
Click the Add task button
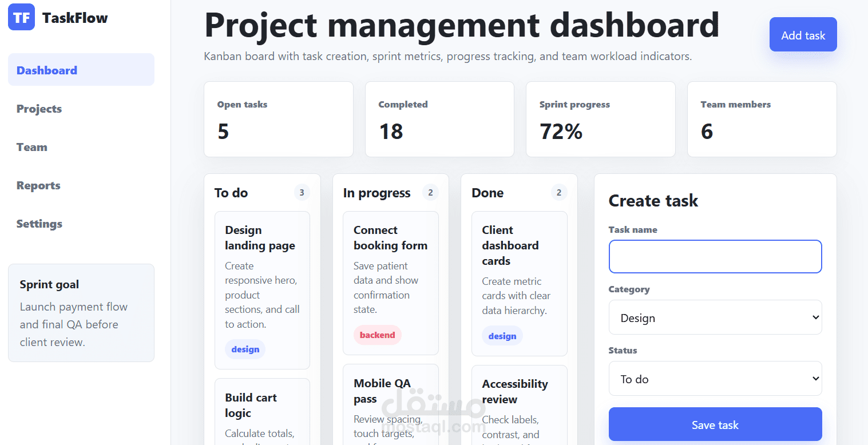(803, 35)
